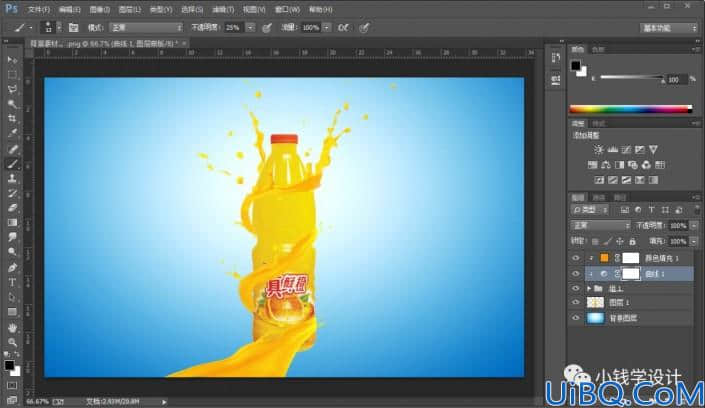Select the Healing Brush tool
Viewport: 705px width, 408px height.
pos(12,149)
